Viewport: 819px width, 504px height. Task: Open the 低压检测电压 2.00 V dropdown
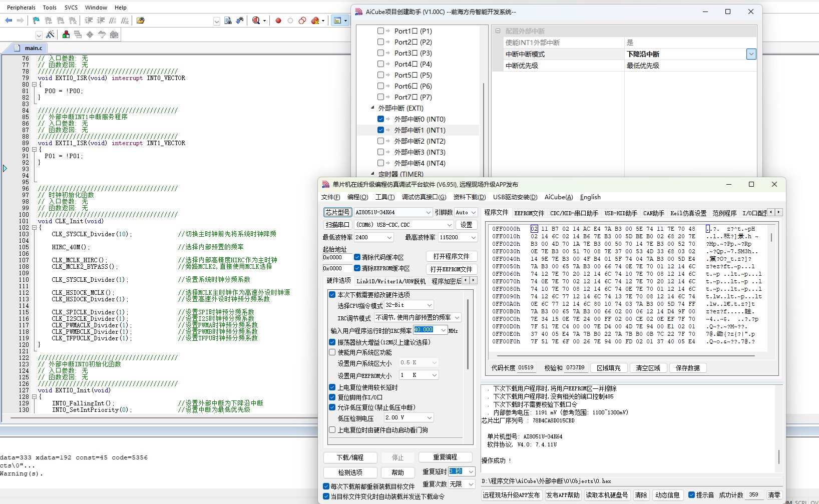coord(409,417)
